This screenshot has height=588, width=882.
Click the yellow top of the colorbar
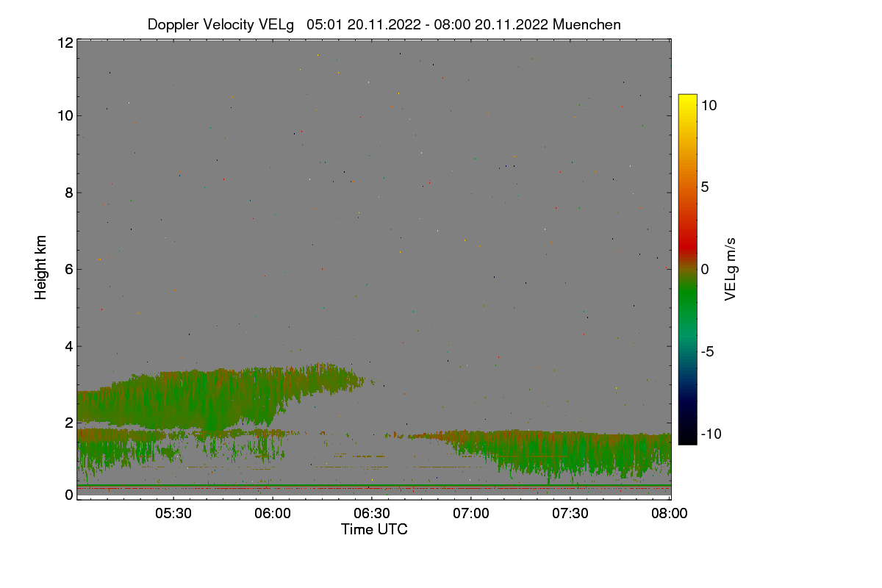tap(687, 101)
